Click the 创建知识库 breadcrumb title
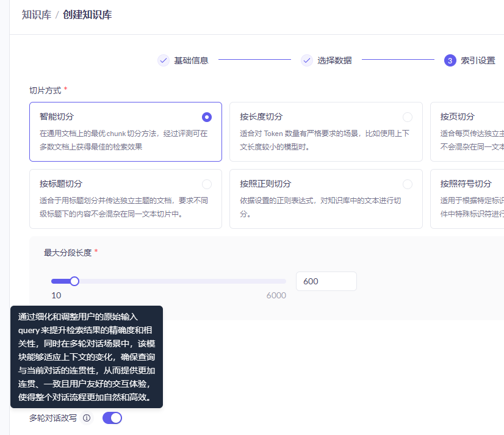 (87, 15)
